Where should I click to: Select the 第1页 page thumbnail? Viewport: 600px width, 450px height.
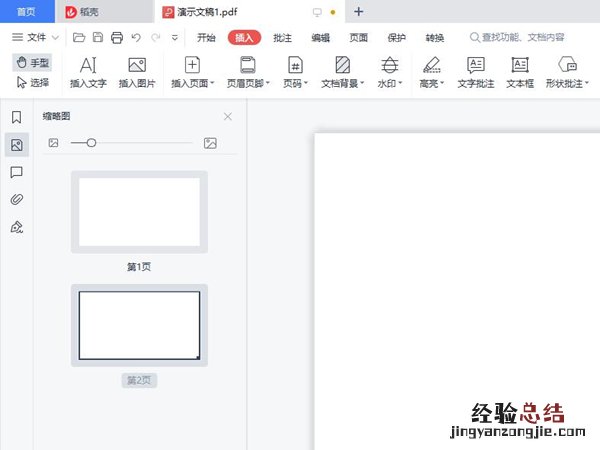point(139,212)
